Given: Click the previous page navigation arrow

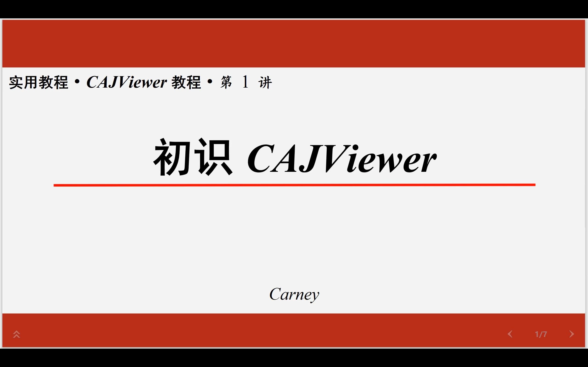Looking at the screenshot, I should pyautogui.click(x=510, y=334).
